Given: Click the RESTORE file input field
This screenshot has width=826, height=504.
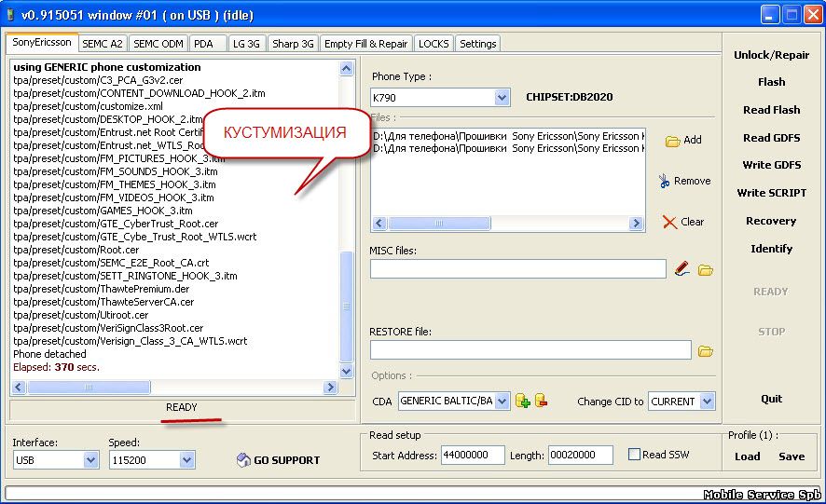Looking at the screenshot, I should (x=530, y=350).
